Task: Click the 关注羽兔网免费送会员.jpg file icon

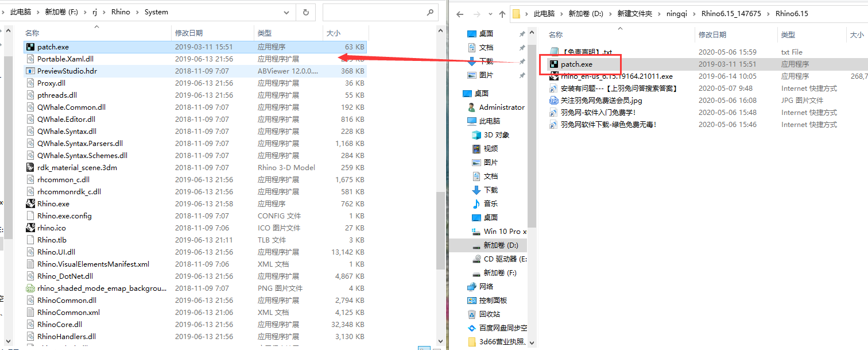Action: 554,100
